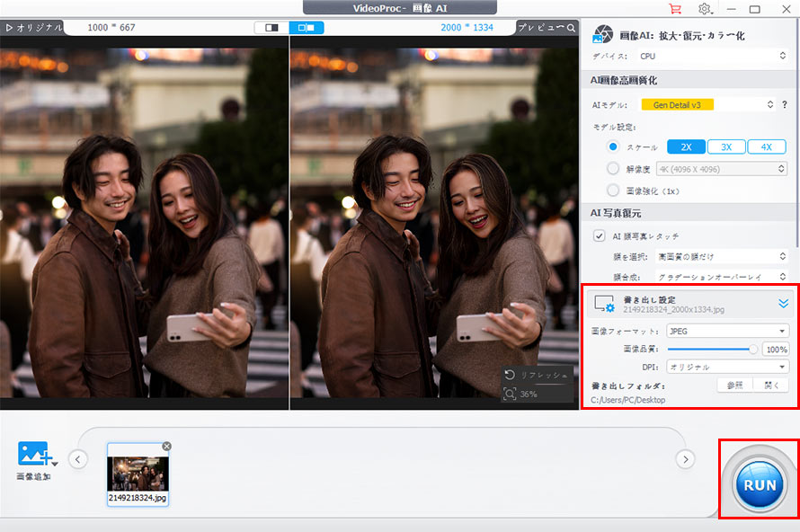The height and width of the screenshot is (532, 800).
Task: Click the 36% zoom fit icon
Action: click(511, 394)
